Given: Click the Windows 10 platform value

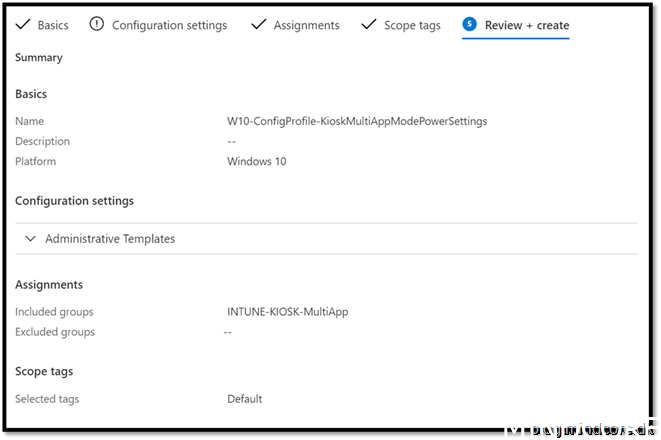Looking at the screenshot, I should 256,161.
